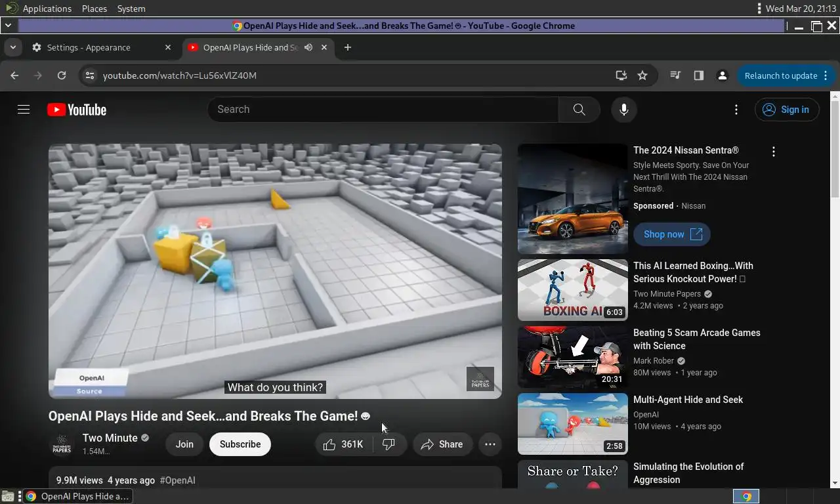Click the Mark Rober channel name
Image resolution: width=840 pixels, height=504 pixels.
[x=654, y=361]
